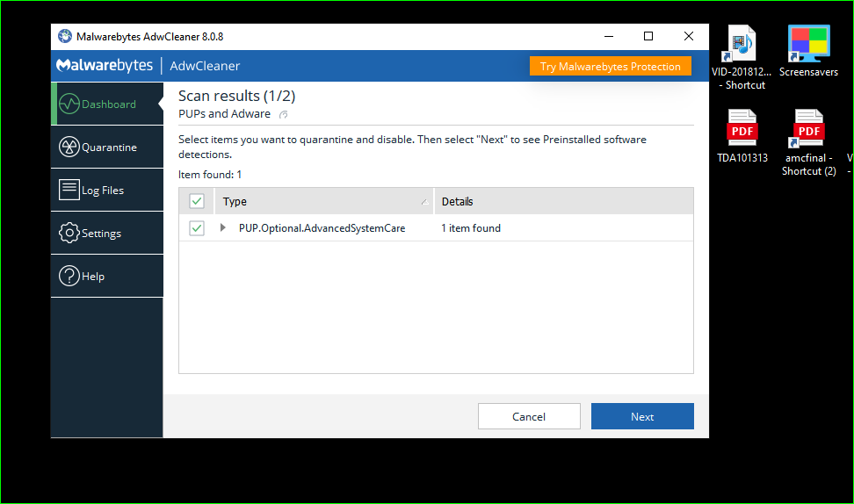Open the Dashboard sidebar section

pos(107,104)
